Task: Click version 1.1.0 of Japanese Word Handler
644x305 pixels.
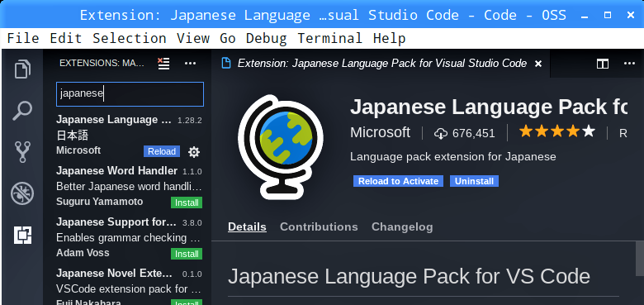Action: pyautogui.click(x=192, y=172)
